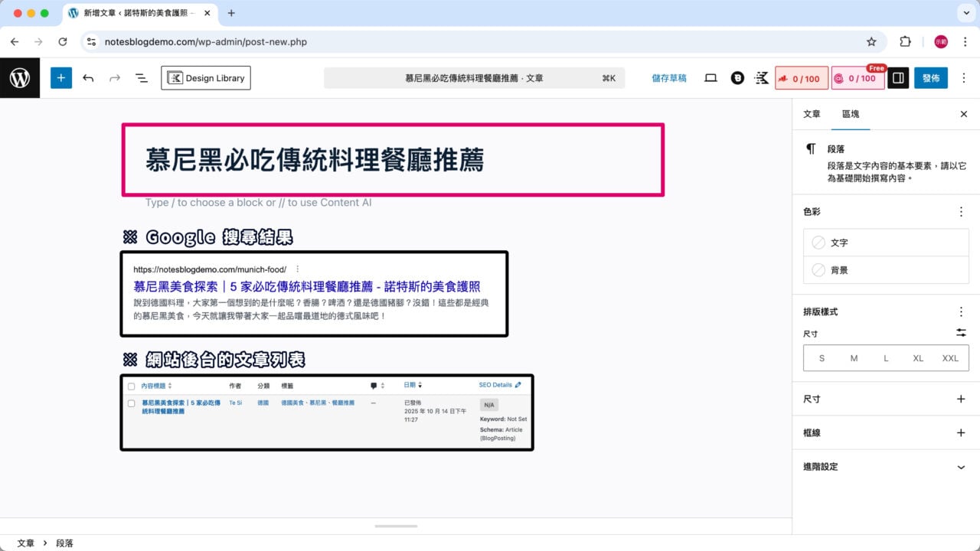Click the undo arrow icon

click(87, 77)
